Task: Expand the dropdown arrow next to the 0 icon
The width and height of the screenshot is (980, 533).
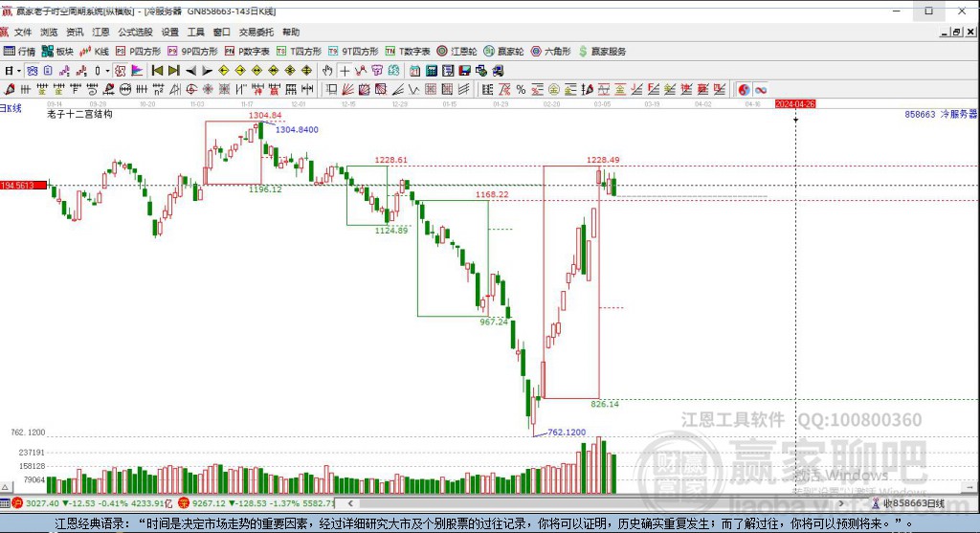Action: [x=107, y=71]
